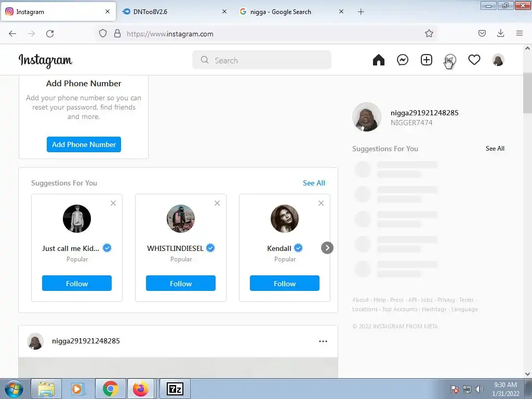The image size is (532, 399).
Task: Open the About footer link
Action: point(361,300)
